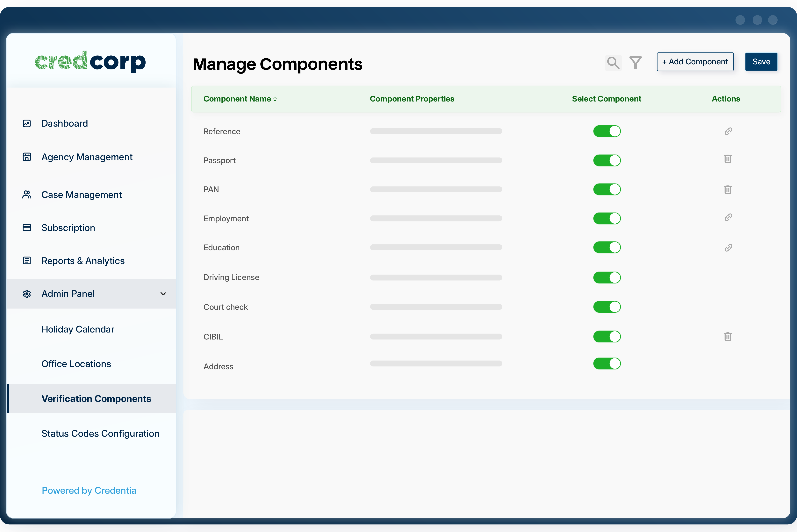Screen dimensions: 797x532
Task: Toggle off the Driving License component
Action: (607, 277)
